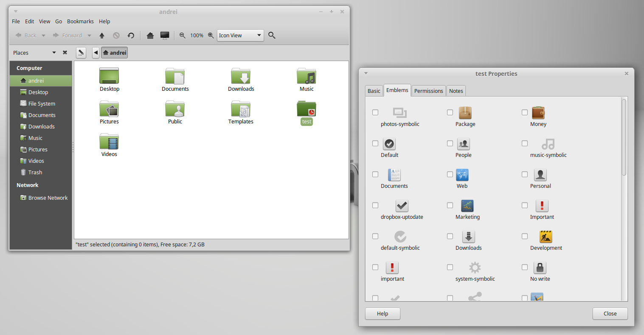Open the Places pane dropdown
The image size is (644, 335).
(x=54, y=53)
